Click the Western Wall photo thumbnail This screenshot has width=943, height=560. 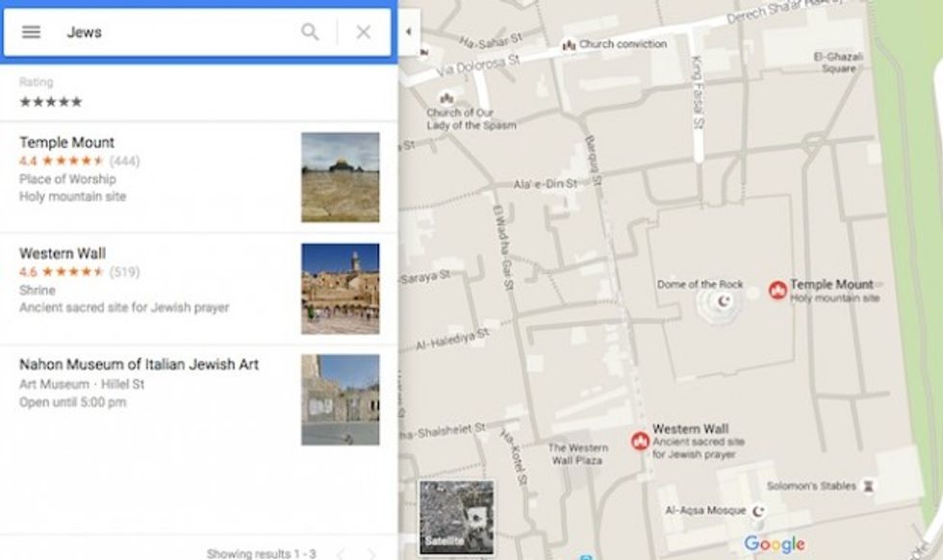point(340,288)
